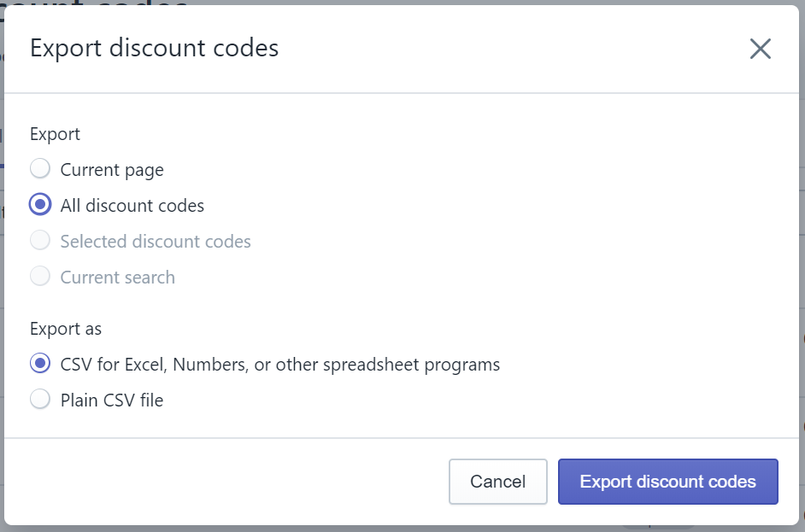Click the "Current page" label text
The width and height of the screenshot is (805, 532).
tap(112, 170)
